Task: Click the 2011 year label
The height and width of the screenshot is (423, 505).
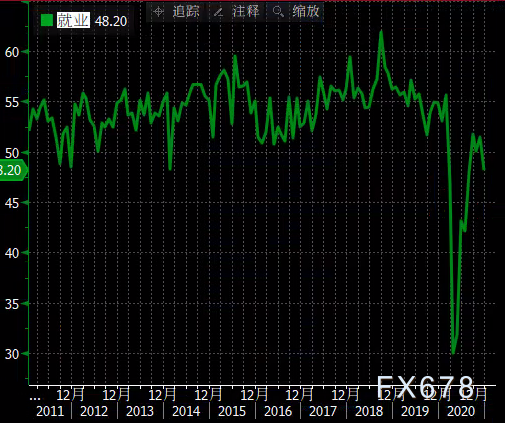Action: (50, 411)
